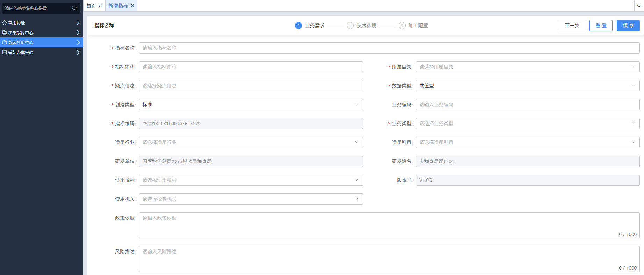Expand the 辅助办案中心 sidebar item
The width and height of the screenshot is (644, 275).
(x=41, y=52)
